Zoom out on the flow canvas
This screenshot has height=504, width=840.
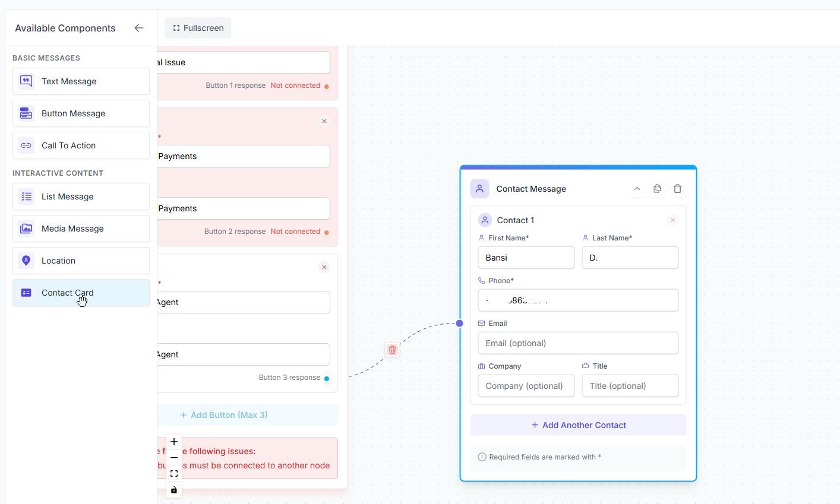(174, 458)
